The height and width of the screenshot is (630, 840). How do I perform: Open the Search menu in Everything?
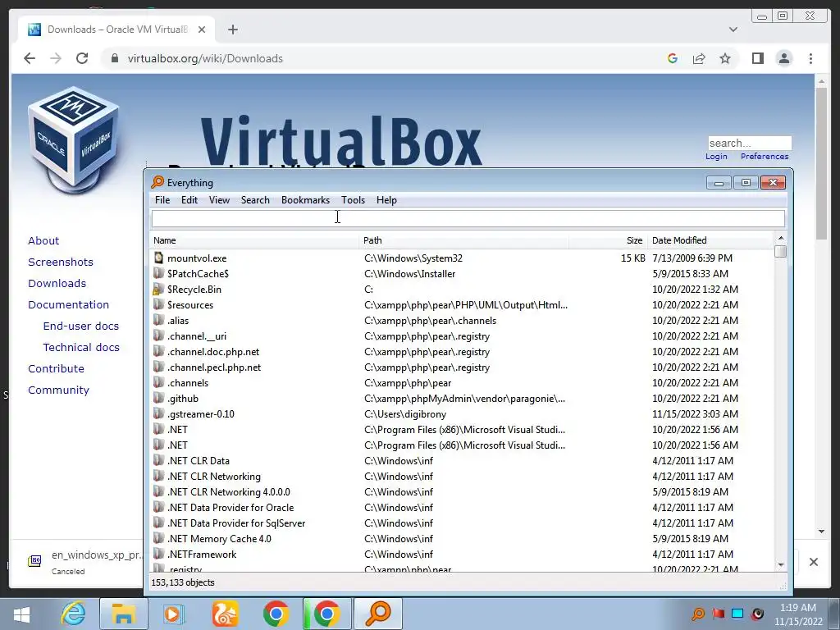coord(255,200)
